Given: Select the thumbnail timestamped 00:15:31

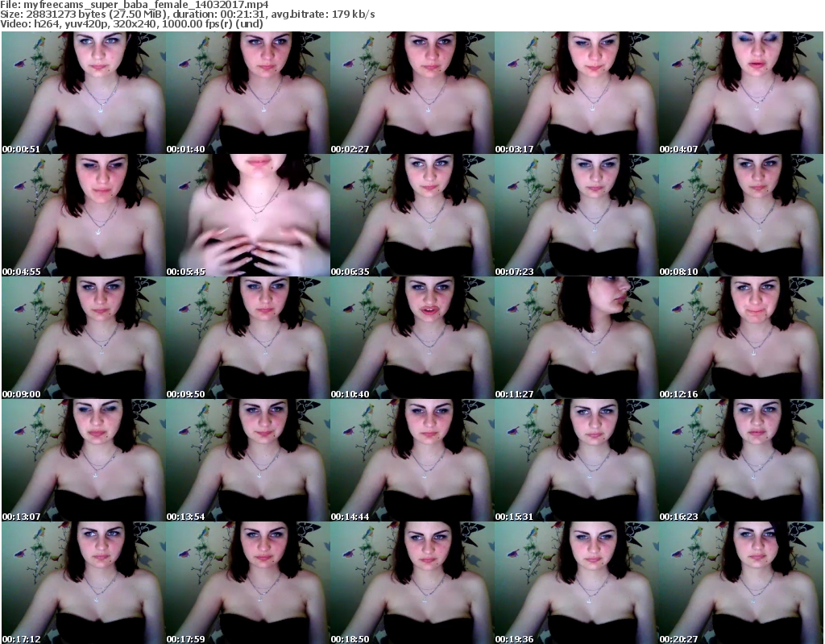Looking at the screenshot, I should click(x=577, y=460).
